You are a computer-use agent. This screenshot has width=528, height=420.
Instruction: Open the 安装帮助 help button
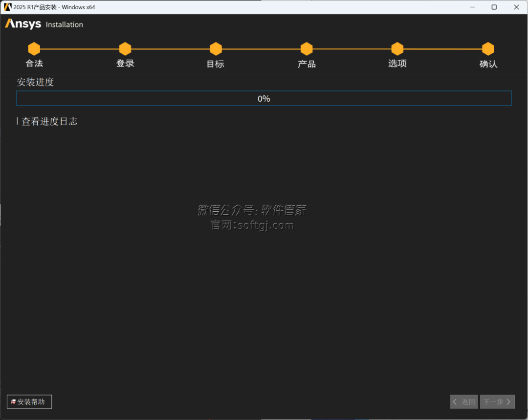point(29,401)
